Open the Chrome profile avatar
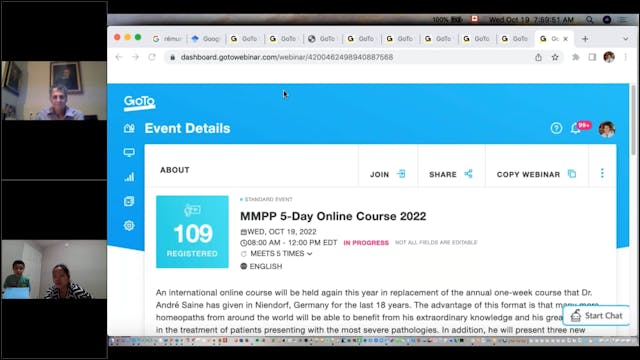Image resolution: width=640 pixels, height=360 pixels. click(x=609, y=57)
